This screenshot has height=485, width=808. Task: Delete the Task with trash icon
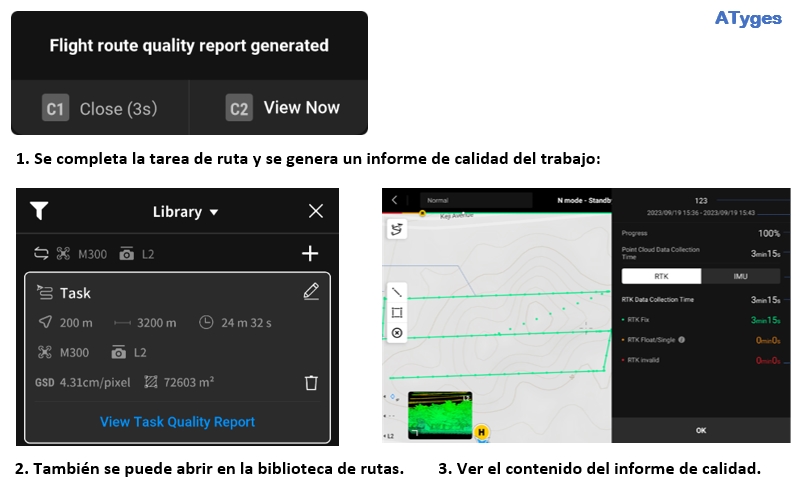(x=311, y=382)
